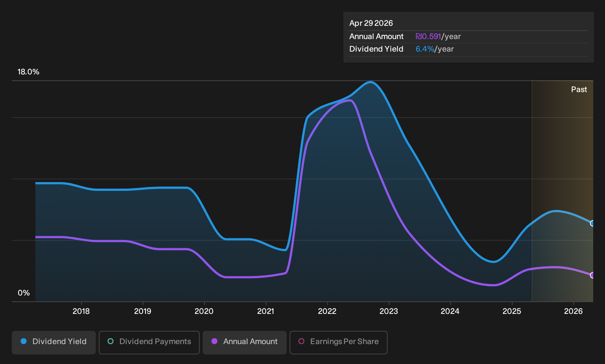Click the ₪0.591 annual amount value
Viewport: 605px width, 364px height.
point(428,36)
